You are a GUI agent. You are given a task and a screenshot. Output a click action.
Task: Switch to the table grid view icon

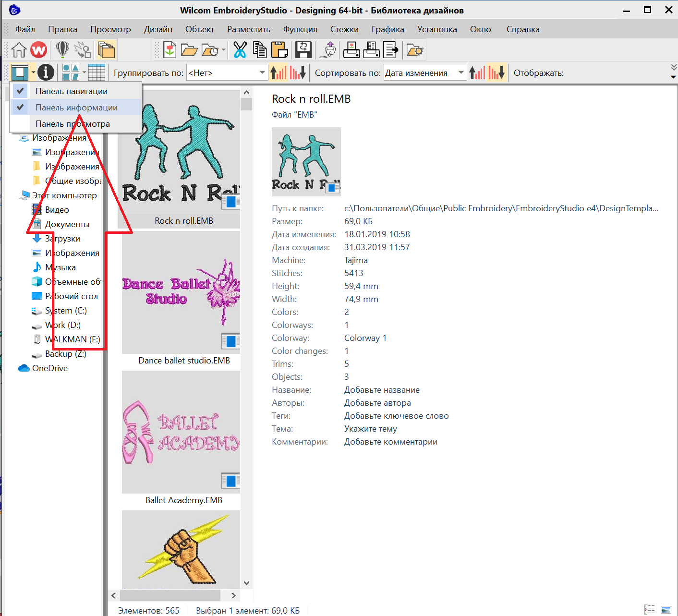tap(97, 72)
